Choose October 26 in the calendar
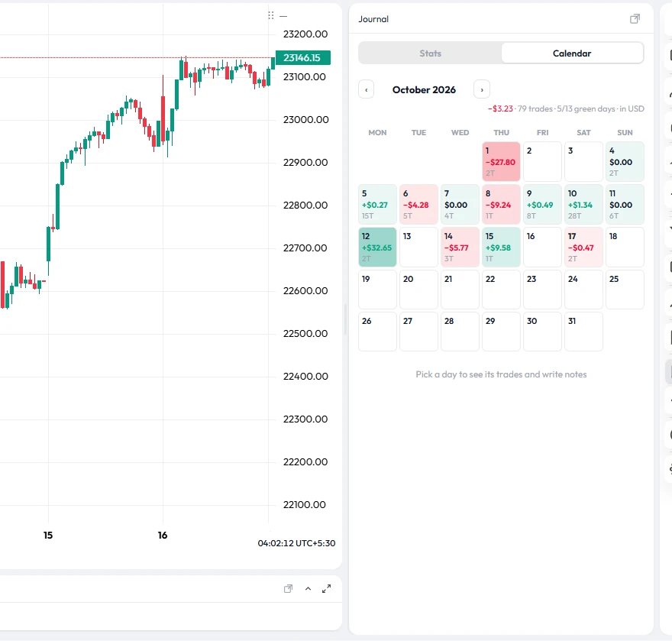672x641 pixels. [377, 332]
